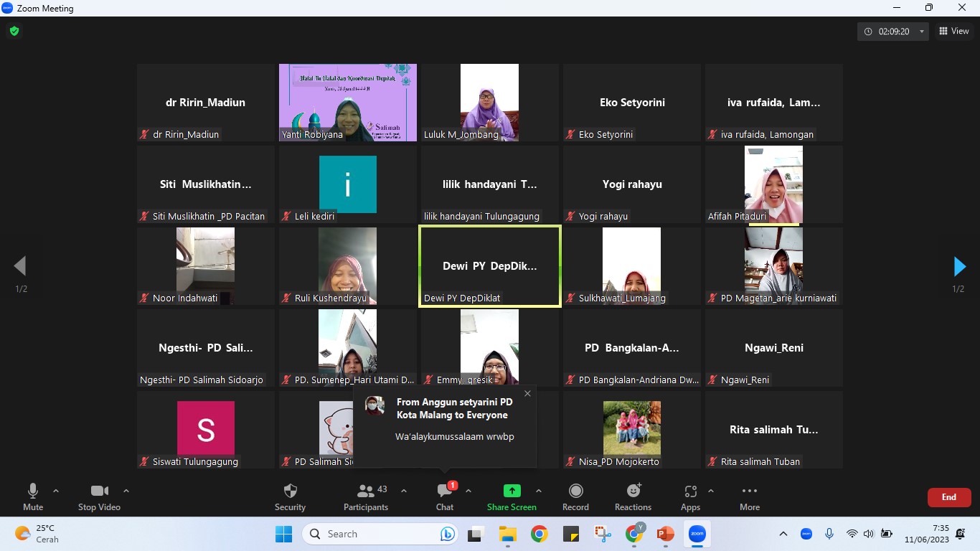Stop Video camera
Screen dimensions: 980x551
pos(99,497)
